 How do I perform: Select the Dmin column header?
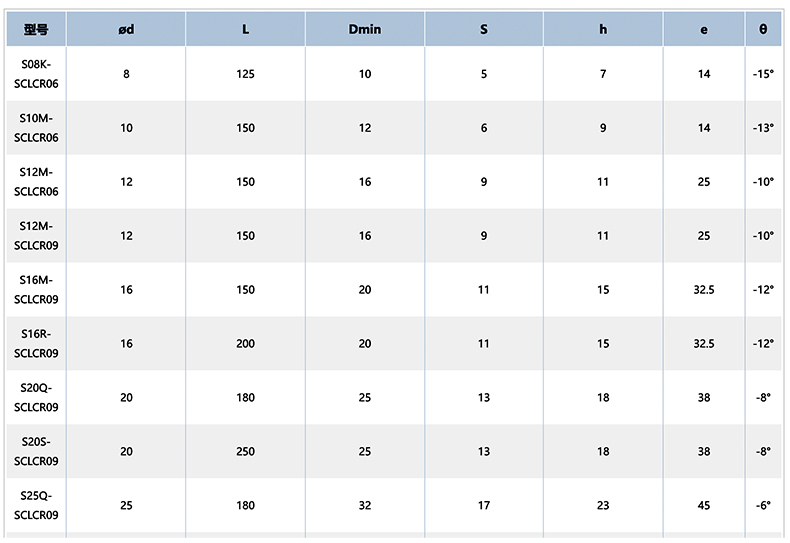(x=365, y=29)
